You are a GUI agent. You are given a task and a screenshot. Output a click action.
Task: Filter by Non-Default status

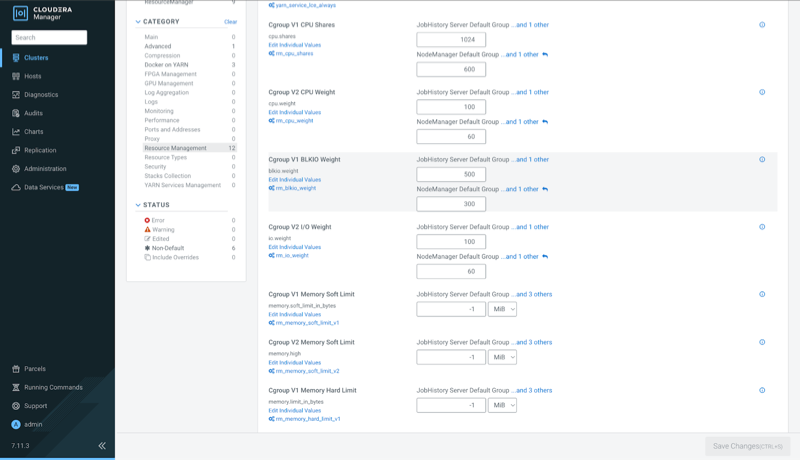166,248
